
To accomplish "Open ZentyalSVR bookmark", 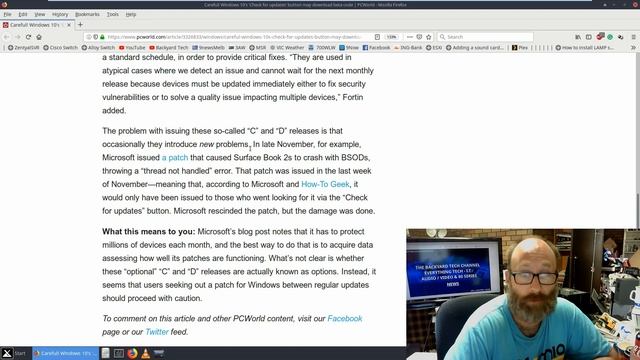I will tap(24, 48).
